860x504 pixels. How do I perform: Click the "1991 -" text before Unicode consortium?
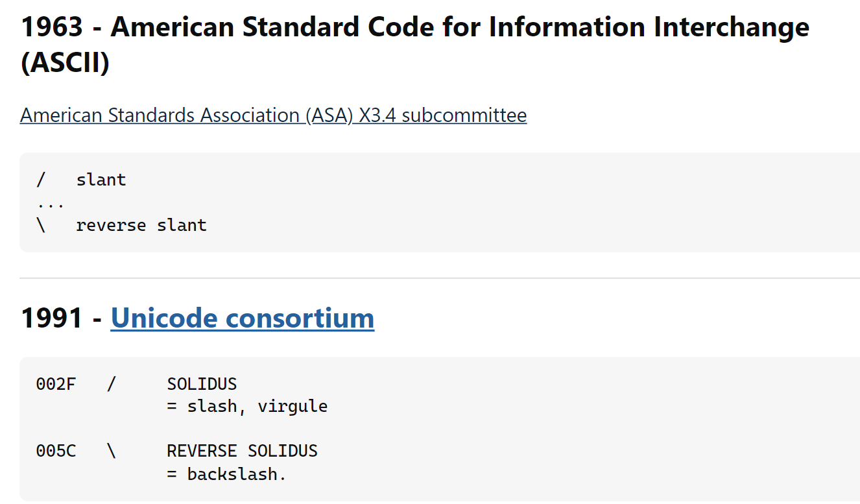pyautogui.click(x=61, y=318)
